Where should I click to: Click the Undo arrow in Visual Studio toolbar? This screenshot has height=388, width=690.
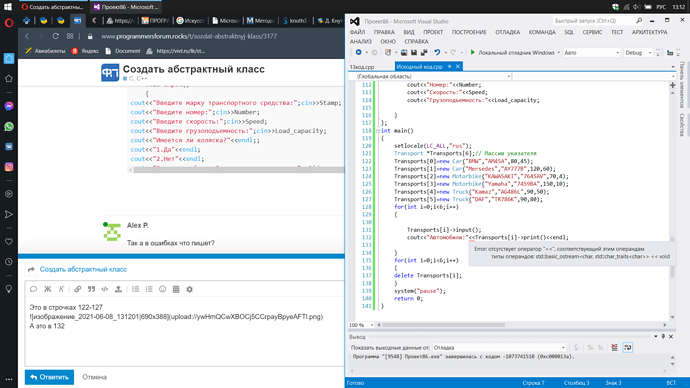(x=437, y=52)
